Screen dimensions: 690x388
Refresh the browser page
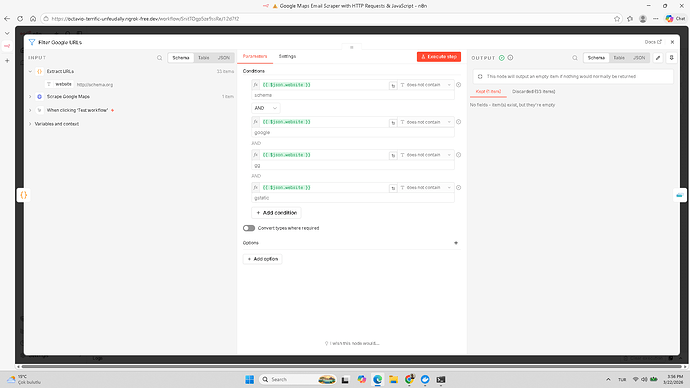(20, 18)
